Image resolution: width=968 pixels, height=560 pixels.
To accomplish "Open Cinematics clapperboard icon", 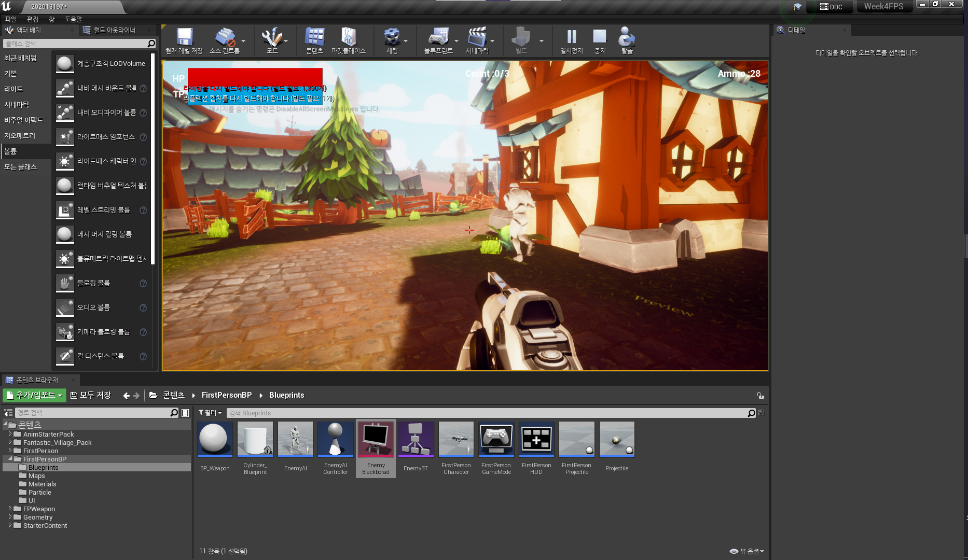I will point(477,40).
